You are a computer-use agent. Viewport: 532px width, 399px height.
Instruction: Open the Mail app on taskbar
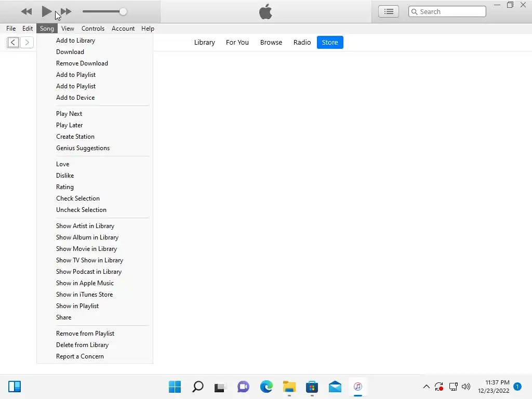pos(335,387)
